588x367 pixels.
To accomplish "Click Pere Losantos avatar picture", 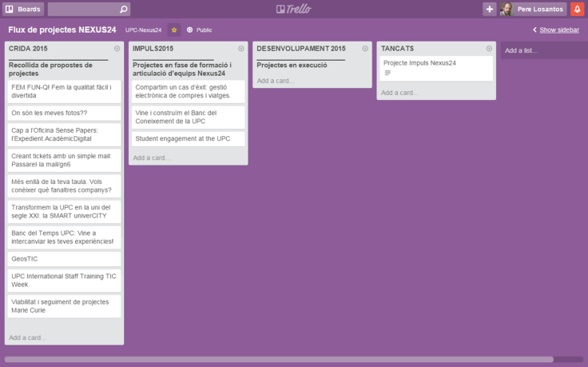I will click(x=507, y=9).
